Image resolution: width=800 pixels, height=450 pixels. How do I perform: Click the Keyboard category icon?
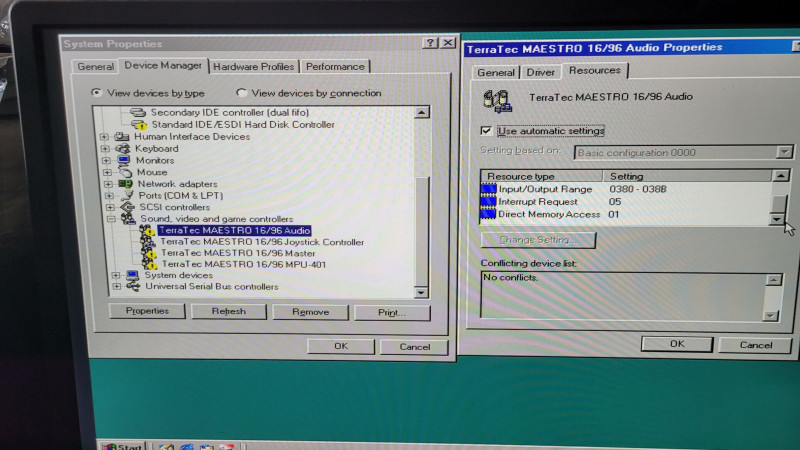(122, 148)
